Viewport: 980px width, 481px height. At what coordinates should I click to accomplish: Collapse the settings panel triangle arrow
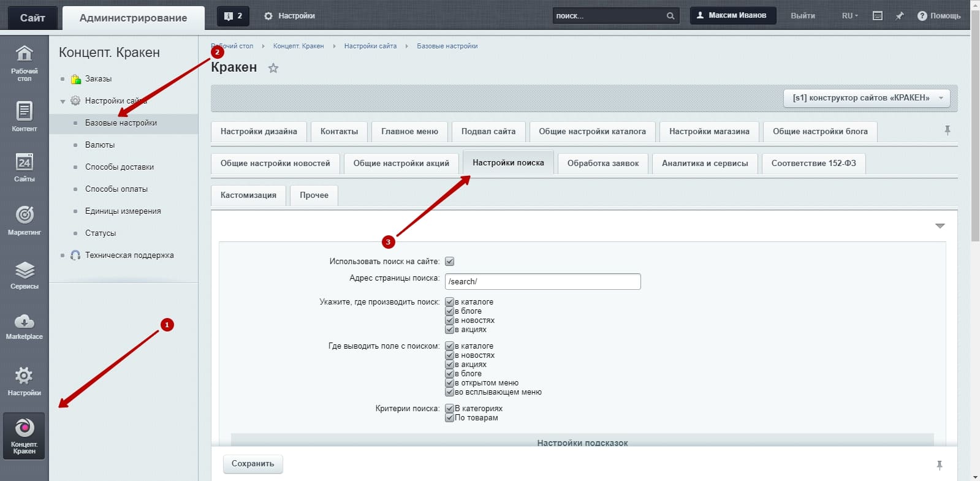pos(940,226)
